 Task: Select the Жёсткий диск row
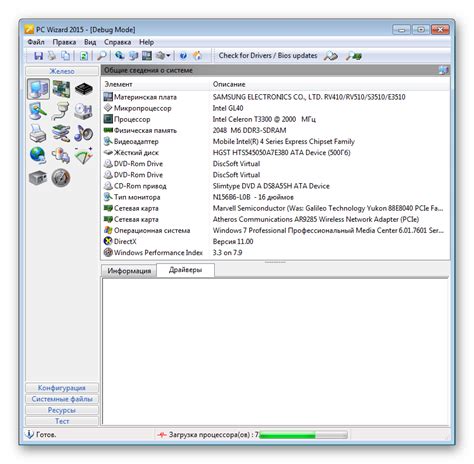pyautogui.click(x=275, y=153)
